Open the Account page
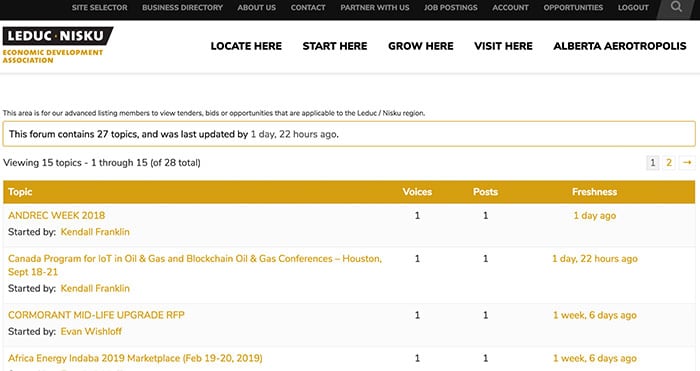700x371 pixels. (510, 8)
